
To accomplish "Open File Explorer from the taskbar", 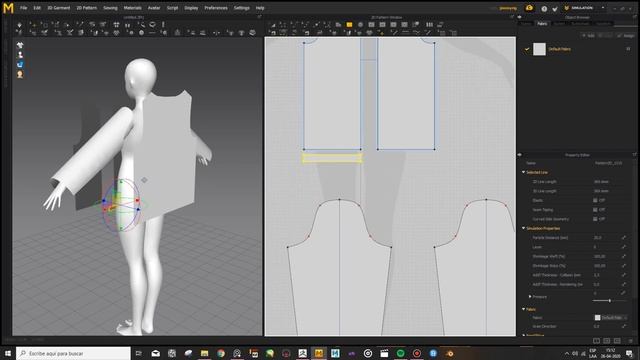I will tap(204, 353).
